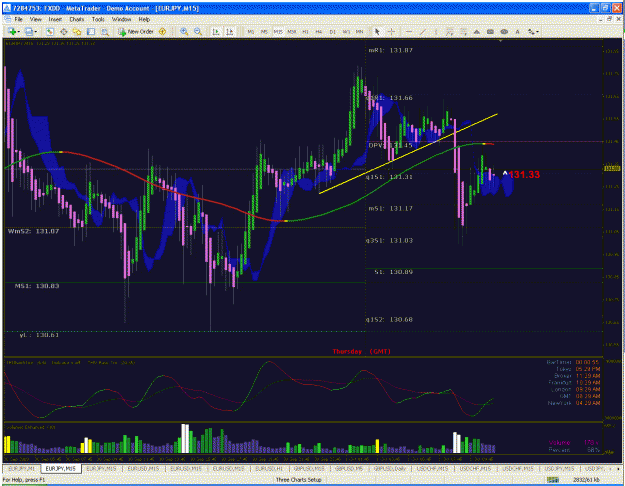Switch to the W1 timeframe

pyautogui.click(x=346, y=31)
